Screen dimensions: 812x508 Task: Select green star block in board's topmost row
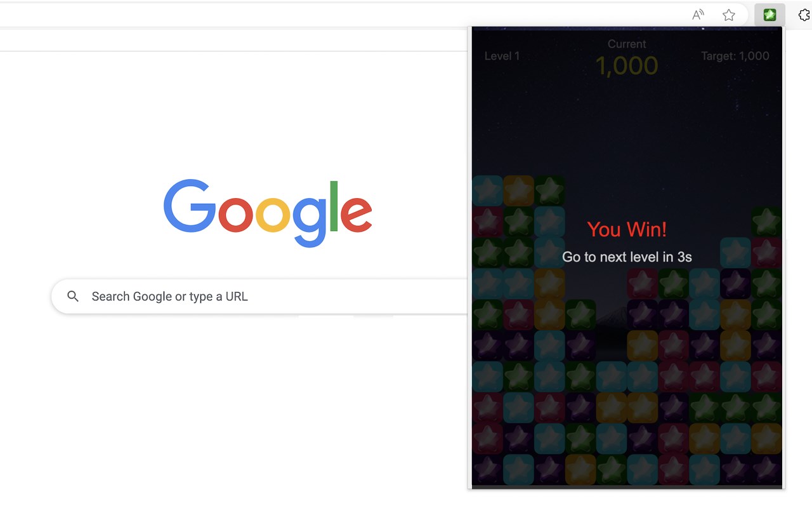(549, 190)
